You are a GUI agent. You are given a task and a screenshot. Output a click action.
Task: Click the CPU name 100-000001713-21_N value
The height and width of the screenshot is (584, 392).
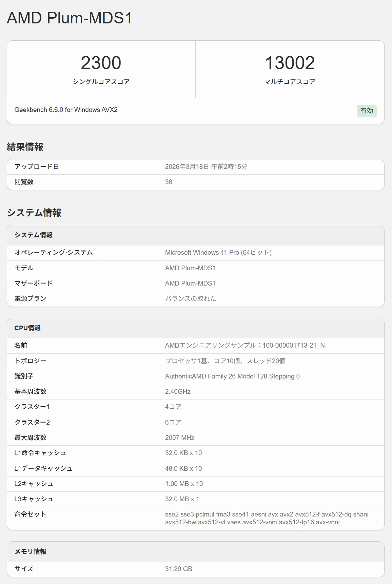245,345
